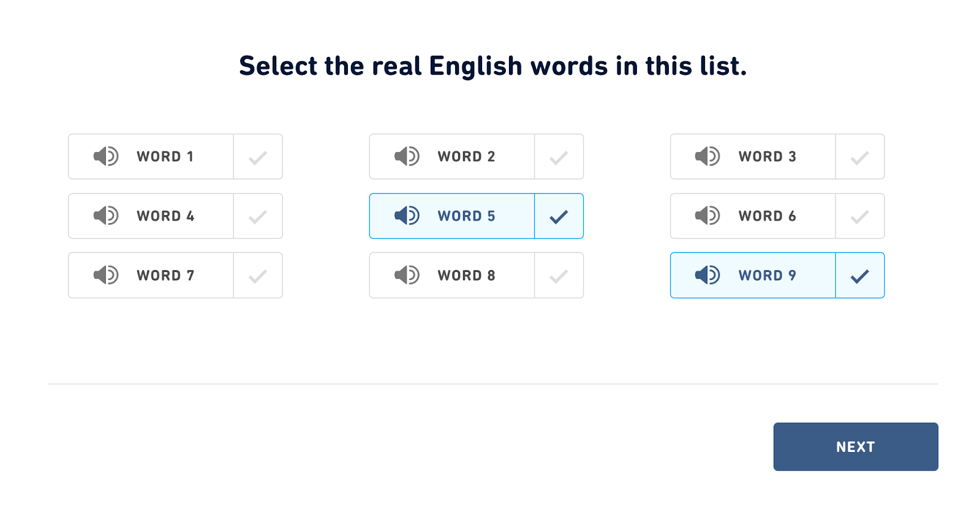Play the Word 8 speaker audio
Image resolution: width=980 pixels, height=506 pixels.
407,275
